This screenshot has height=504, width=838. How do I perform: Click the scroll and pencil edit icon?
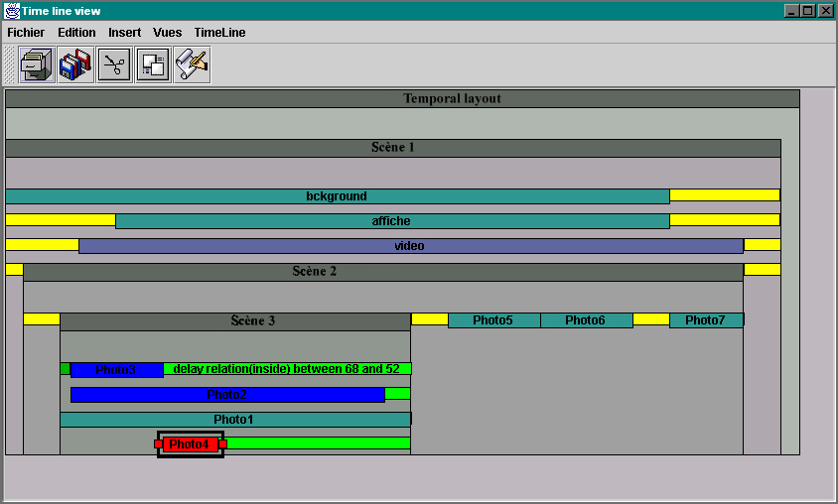193,65
